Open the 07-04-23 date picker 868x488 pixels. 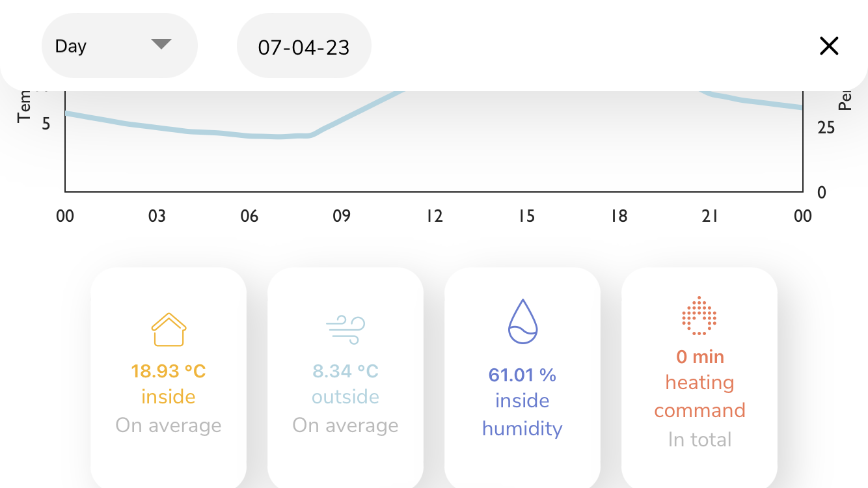304,46
